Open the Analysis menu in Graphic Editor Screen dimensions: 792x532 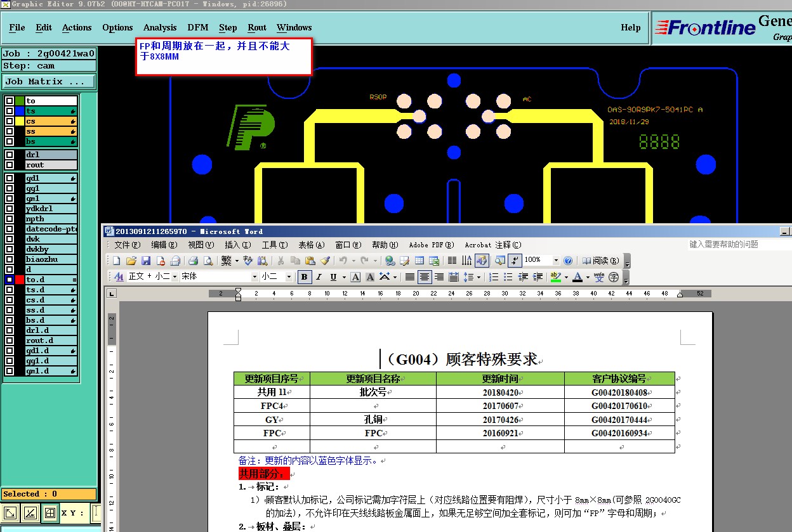pos(160,27)
